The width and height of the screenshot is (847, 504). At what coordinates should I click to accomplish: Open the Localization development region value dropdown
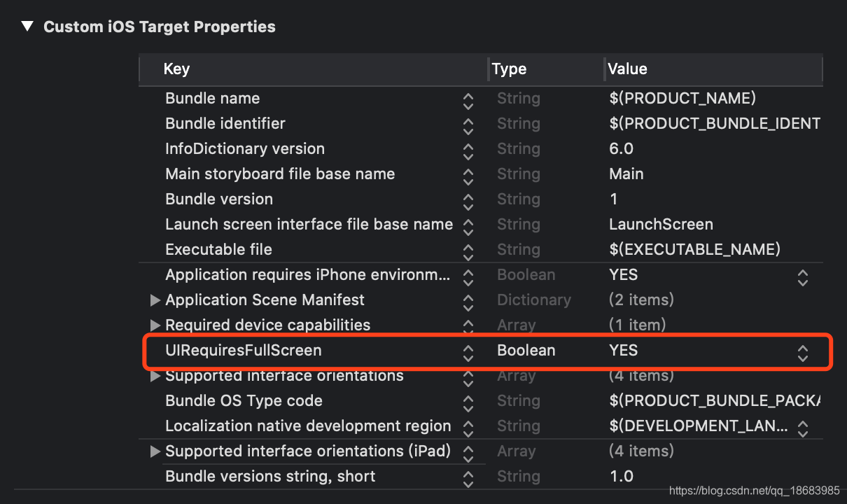[802, 427]
